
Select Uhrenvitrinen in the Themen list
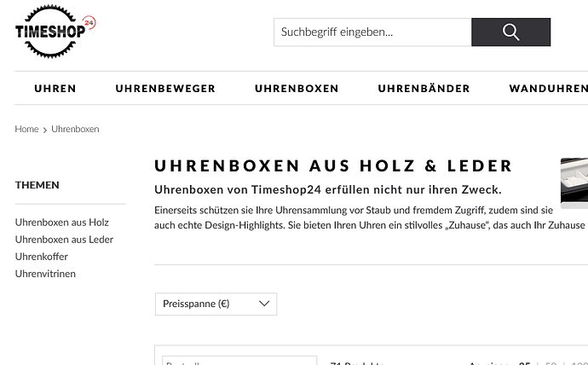point(45,274)
